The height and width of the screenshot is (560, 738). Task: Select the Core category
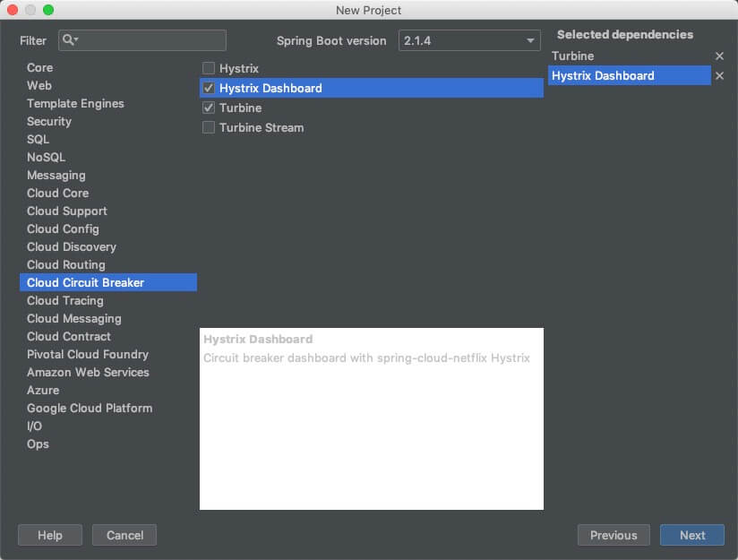tap(108, 67)
